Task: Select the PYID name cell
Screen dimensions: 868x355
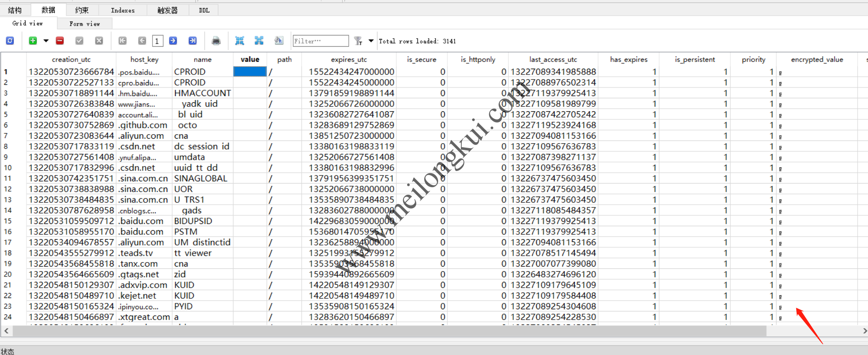Action: pos(203,306)
